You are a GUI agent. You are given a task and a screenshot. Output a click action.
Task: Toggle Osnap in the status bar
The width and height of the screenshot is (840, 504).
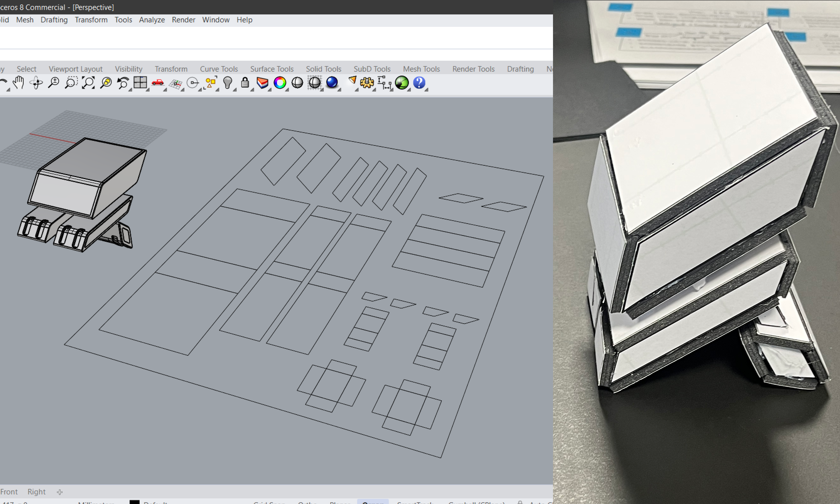373,502
